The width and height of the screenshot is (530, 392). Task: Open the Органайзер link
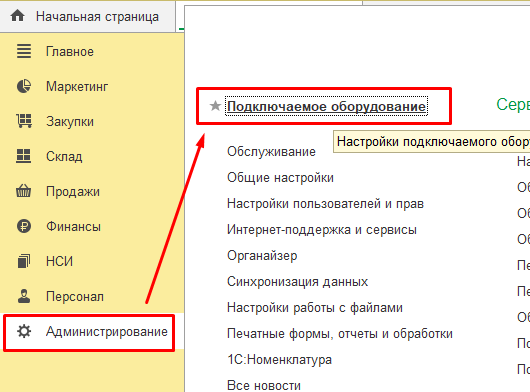click(x=262, y=255)
